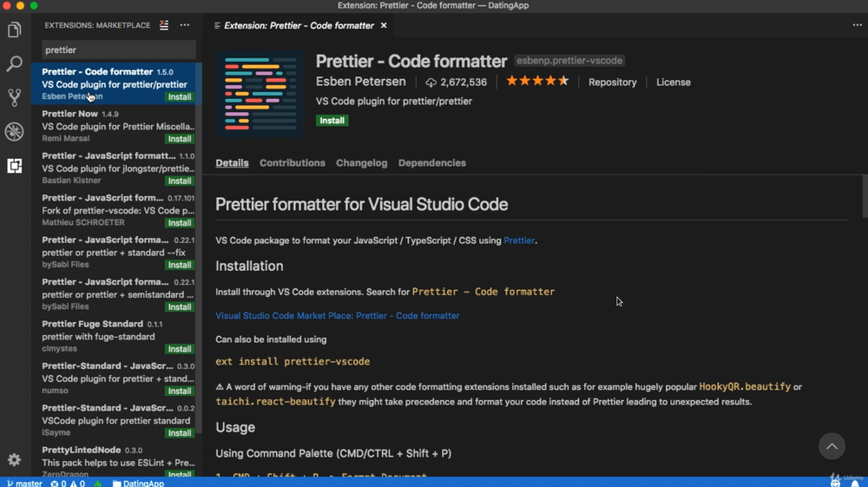Install Prettier extension from details header
Image resolution: width=868 pixels, height=487 pixels.
tap(332, 121)
